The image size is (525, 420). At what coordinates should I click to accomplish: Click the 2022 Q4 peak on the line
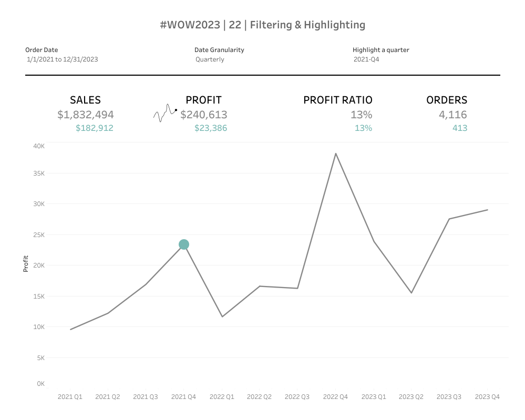(x=336, y=153)
